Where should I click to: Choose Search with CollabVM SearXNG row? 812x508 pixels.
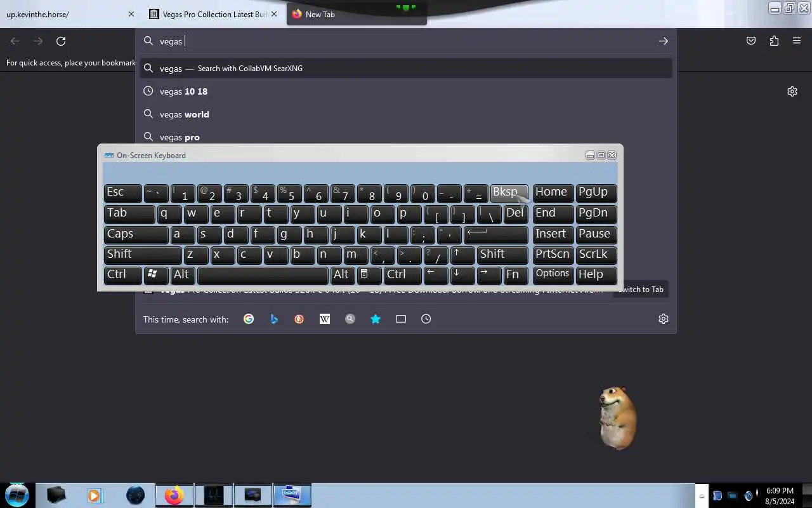406,68
